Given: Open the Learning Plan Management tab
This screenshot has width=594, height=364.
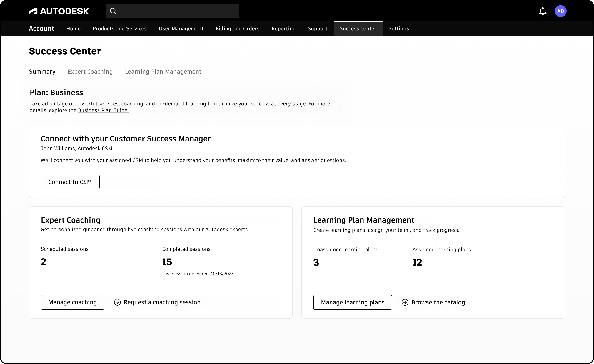Looking at the screenshot, I should click(163, 72).
